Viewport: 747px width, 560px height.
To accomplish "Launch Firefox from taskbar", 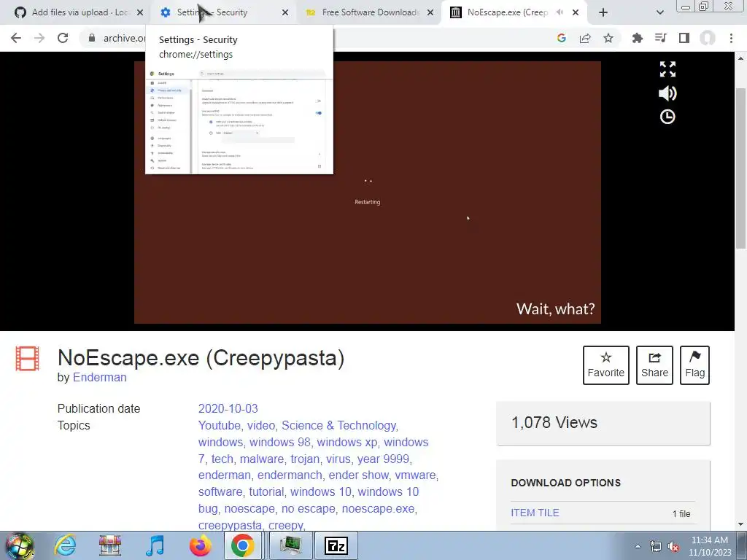I will 200,545.
